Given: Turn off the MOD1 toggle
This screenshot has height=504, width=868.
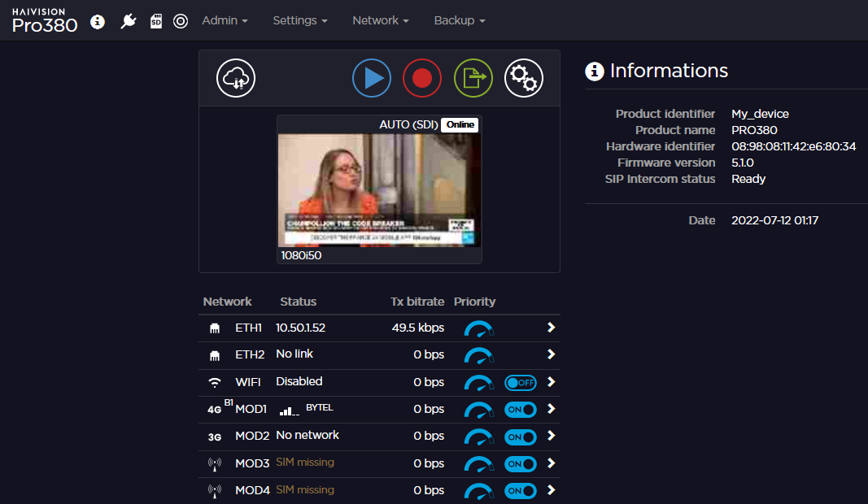Looking at the screenshot, I should 521,410.
